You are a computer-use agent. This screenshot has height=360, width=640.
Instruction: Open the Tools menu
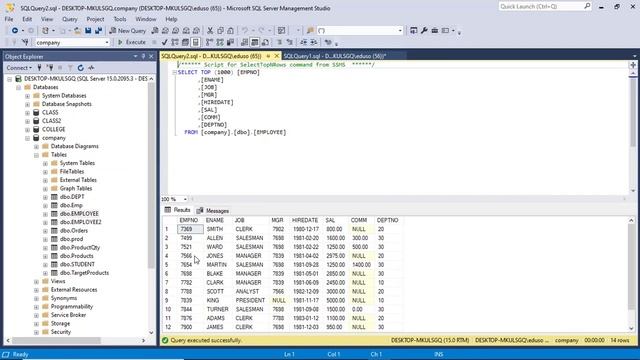120,19
